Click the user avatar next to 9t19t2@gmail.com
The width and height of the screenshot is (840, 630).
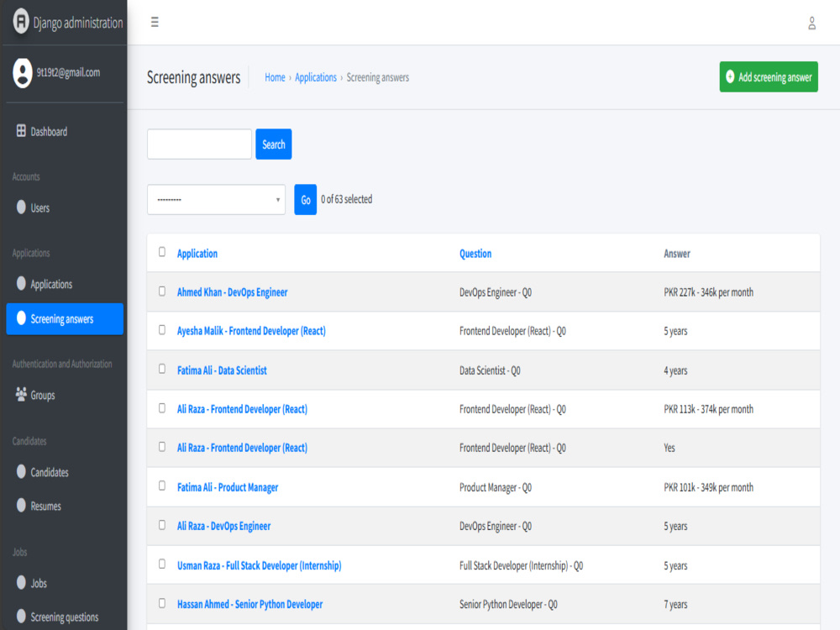[x=23, y=73]
